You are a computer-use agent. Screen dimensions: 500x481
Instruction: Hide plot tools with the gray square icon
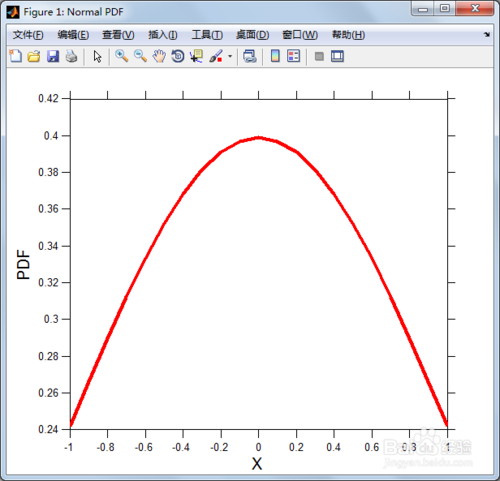(319, 56)
